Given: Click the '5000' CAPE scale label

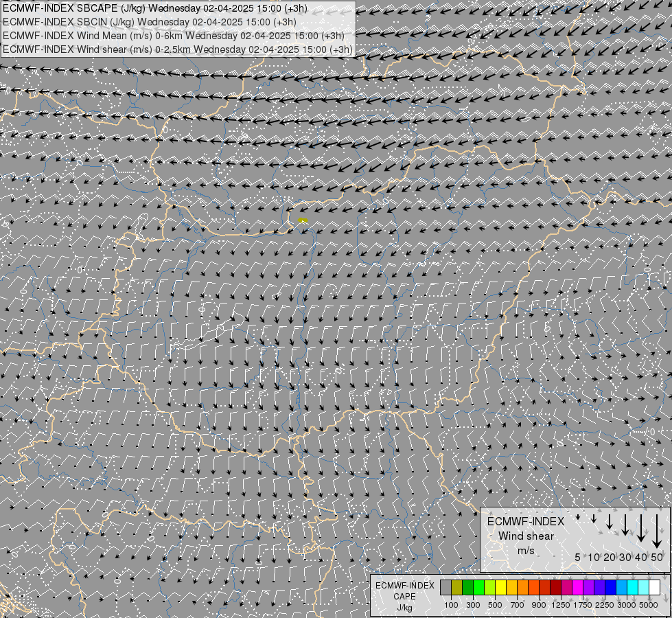Looking at the screenshot, I should pos(649,605).
